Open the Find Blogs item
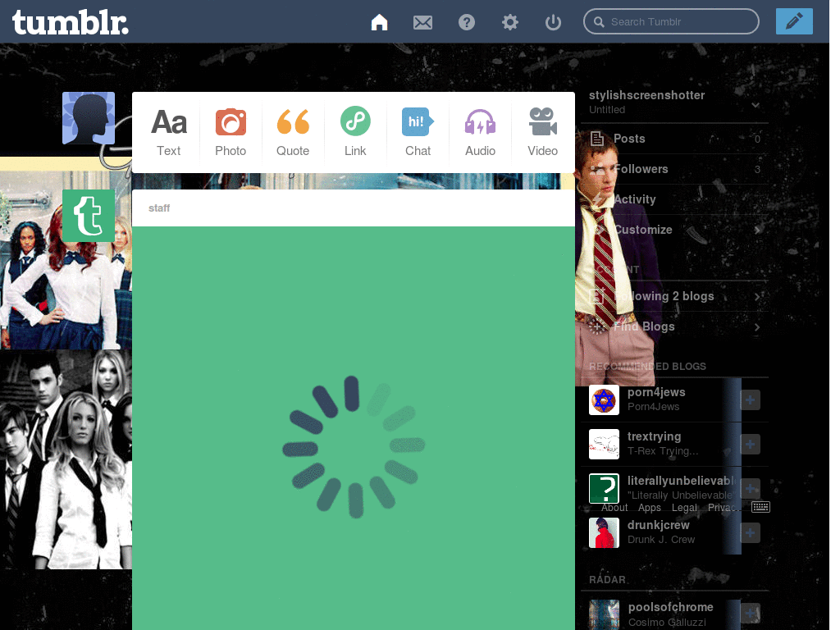Viewport: 840px width, 630px height. click(674, 326)
